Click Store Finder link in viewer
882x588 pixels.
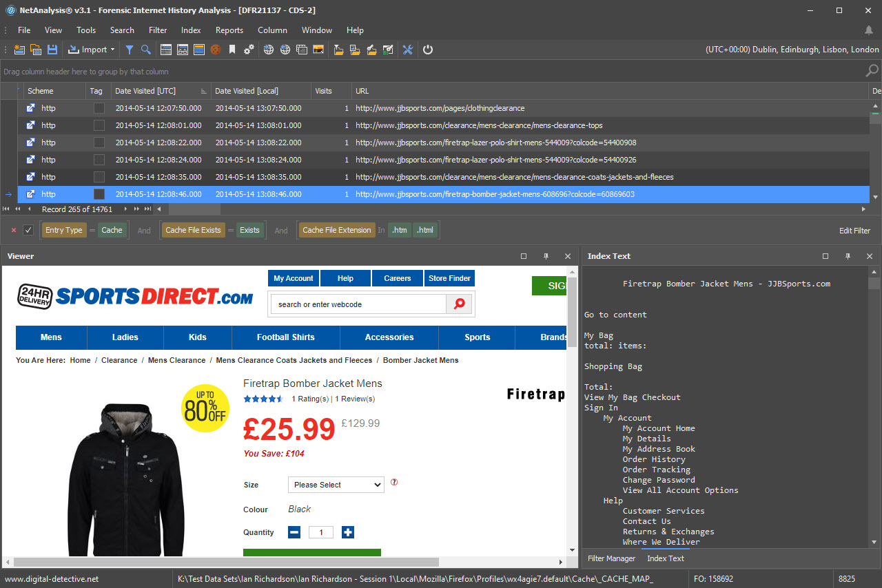tap(449, 278)
